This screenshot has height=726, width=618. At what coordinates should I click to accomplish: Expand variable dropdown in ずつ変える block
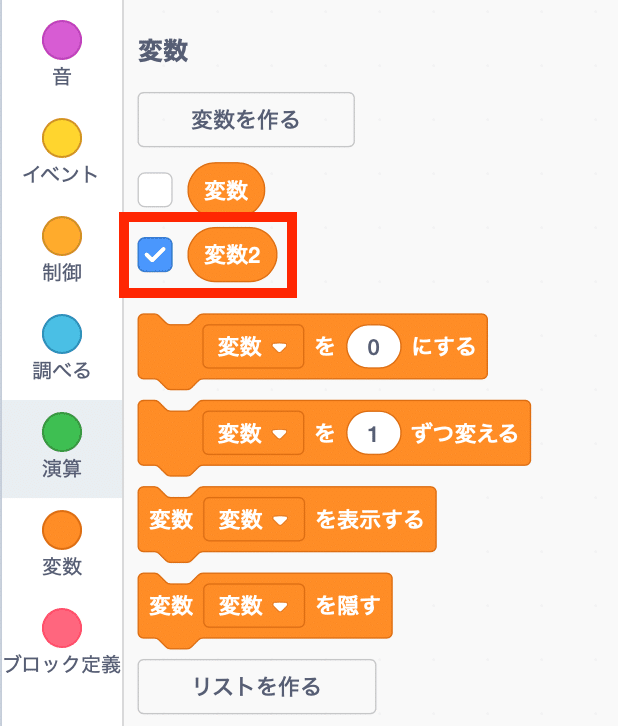(253, 433)
